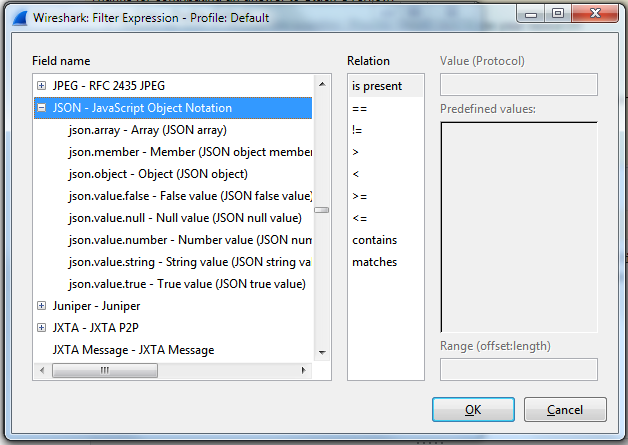
Task: Minimize the Filter Expression window
Action: pos(531,14)
